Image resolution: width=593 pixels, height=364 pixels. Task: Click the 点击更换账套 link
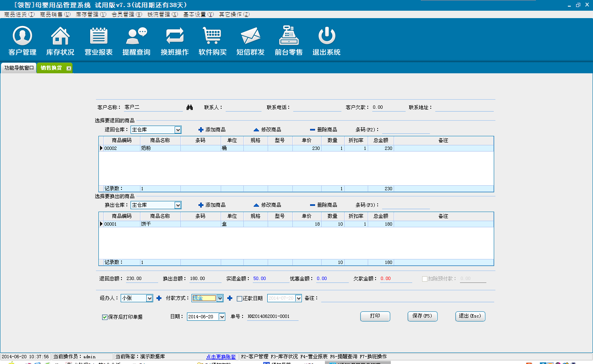[x=221, y=357]
